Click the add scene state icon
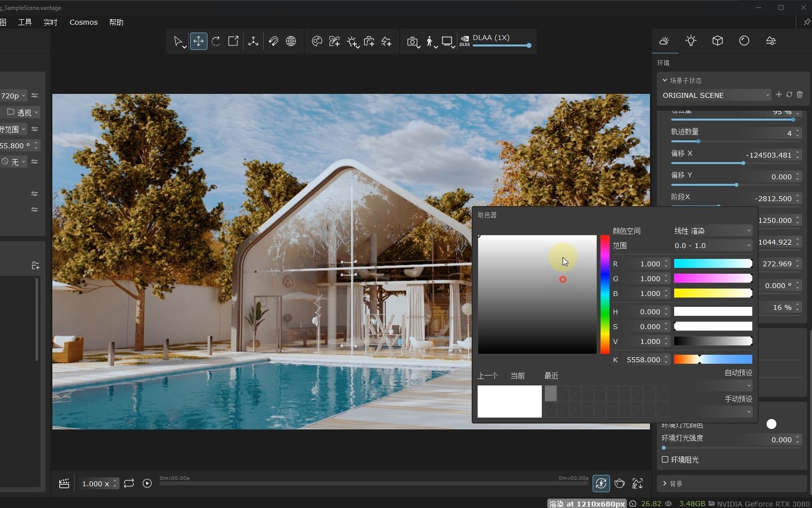The image size is (812, 508). pyautogui.click(x=386, y=42)
